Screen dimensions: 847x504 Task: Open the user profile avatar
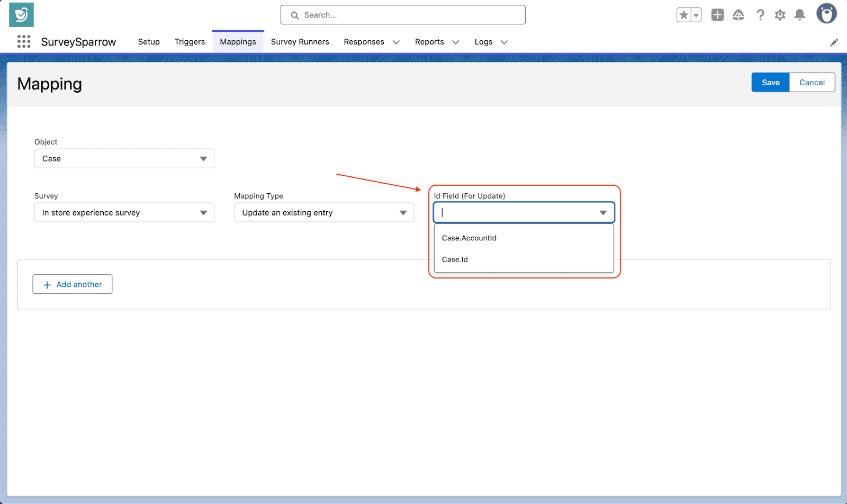point(826,14)
